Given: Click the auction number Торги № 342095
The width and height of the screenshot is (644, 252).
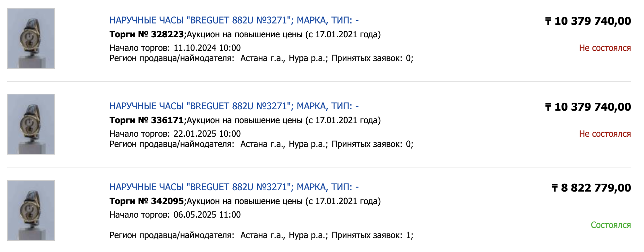Looking at the screenshot, I should (147, 201).
